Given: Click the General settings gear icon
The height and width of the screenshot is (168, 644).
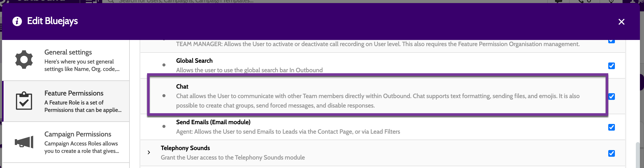Looking at the screenshot, I should click(x=24, y=60).
